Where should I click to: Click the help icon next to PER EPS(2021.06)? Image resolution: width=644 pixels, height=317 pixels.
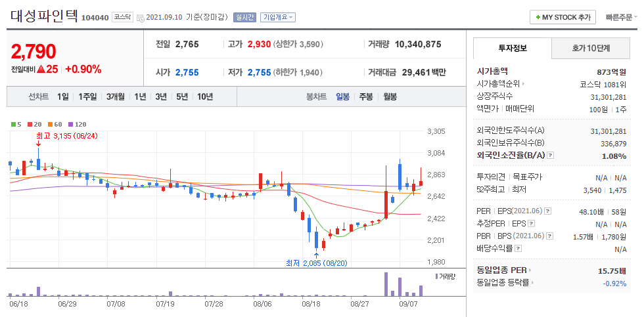point(547,211)
